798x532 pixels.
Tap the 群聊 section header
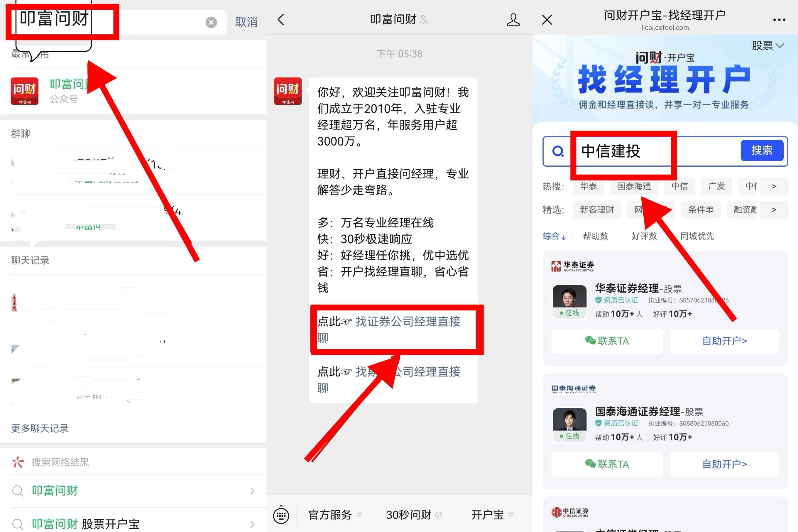[20, 133]
